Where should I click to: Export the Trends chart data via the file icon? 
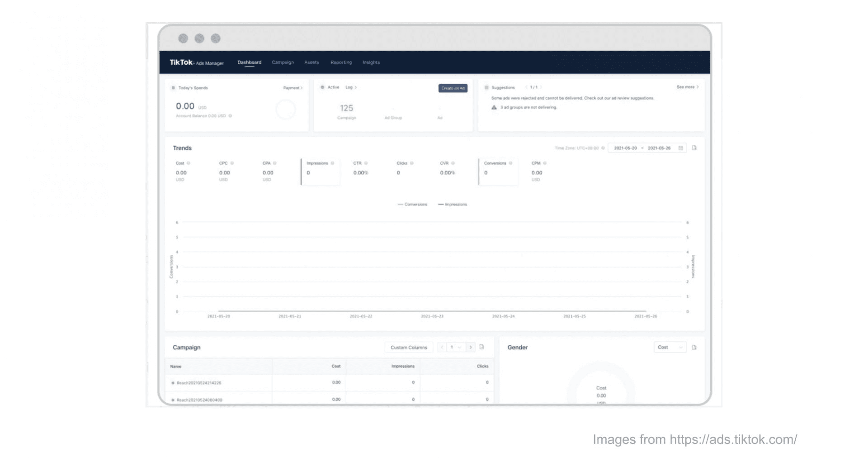(694, 148)
